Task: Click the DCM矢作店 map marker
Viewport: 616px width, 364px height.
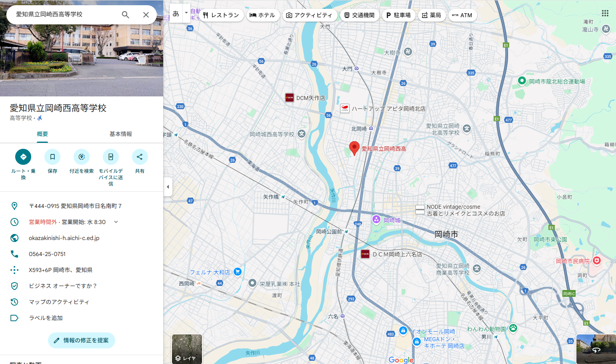Action: [290, 98]
